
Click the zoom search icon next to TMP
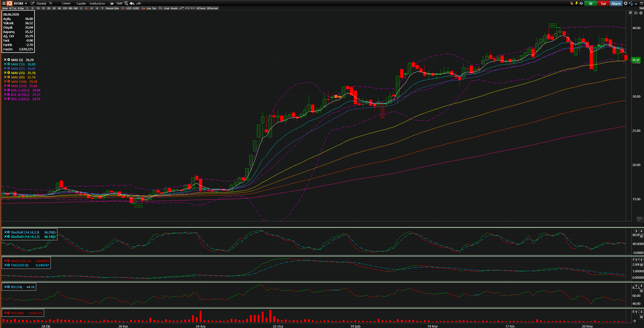(x=126, y=3)
